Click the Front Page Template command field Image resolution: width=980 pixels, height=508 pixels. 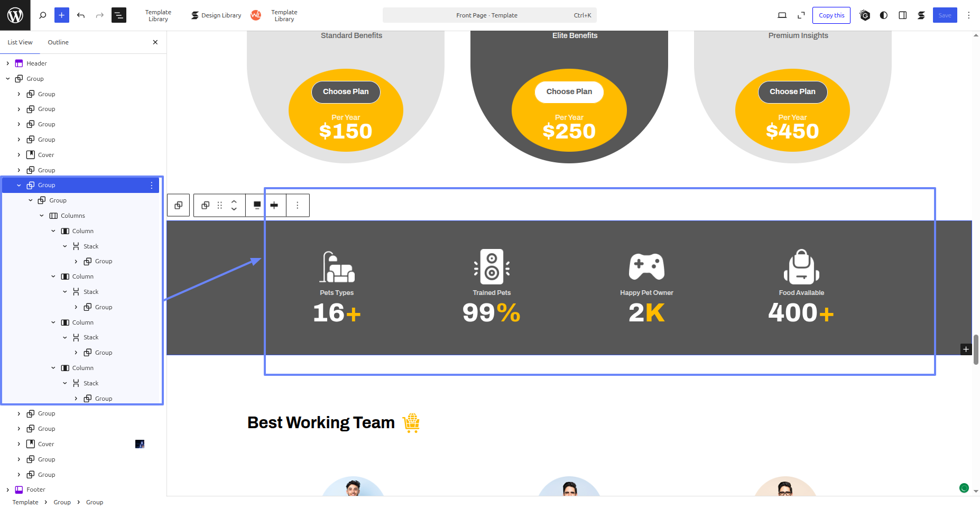pos(489,15)
